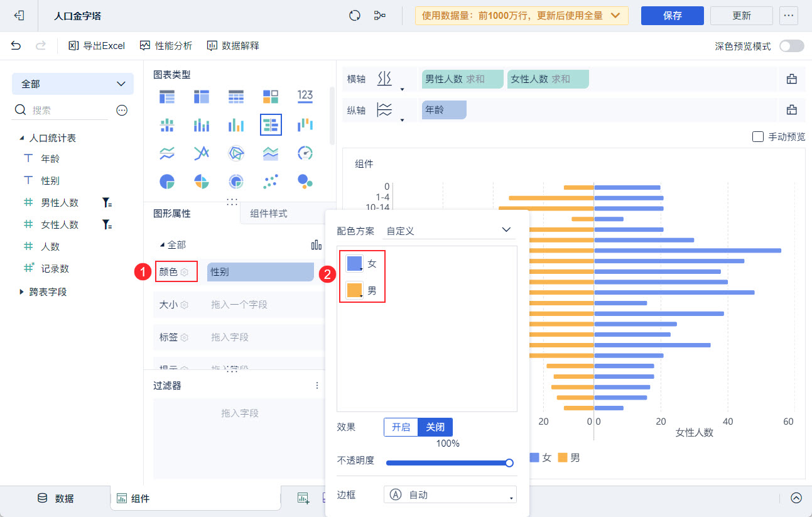Select the cross table chart type
The width and height of the screenshot is (812, 517).
click(x=202, y=97)
